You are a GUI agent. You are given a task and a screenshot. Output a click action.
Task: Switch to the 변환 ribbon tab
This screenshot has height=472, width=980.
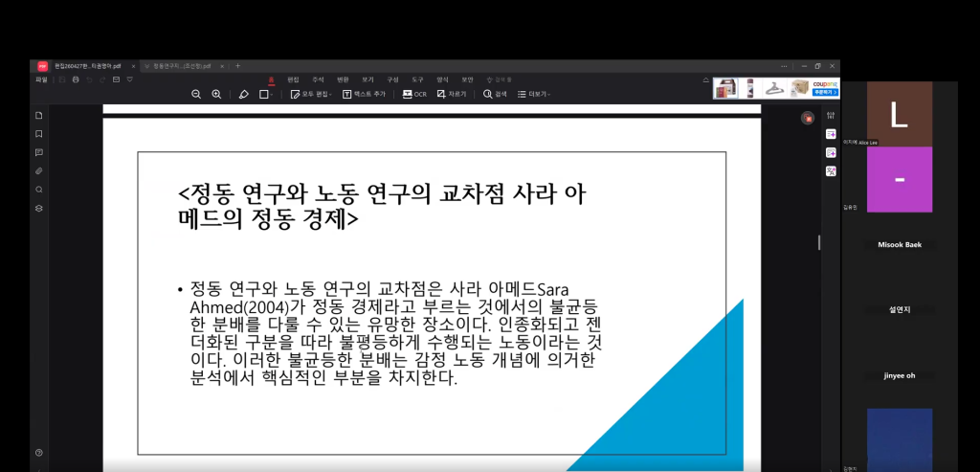(x=343, y=80)
